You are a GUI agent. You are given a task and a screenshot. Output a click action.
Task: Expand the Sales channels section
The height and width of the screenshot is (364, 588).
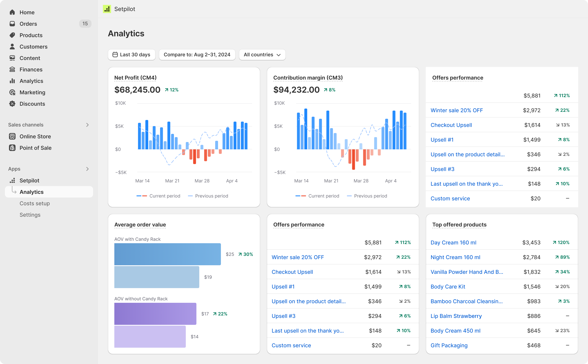coord(87,125)
